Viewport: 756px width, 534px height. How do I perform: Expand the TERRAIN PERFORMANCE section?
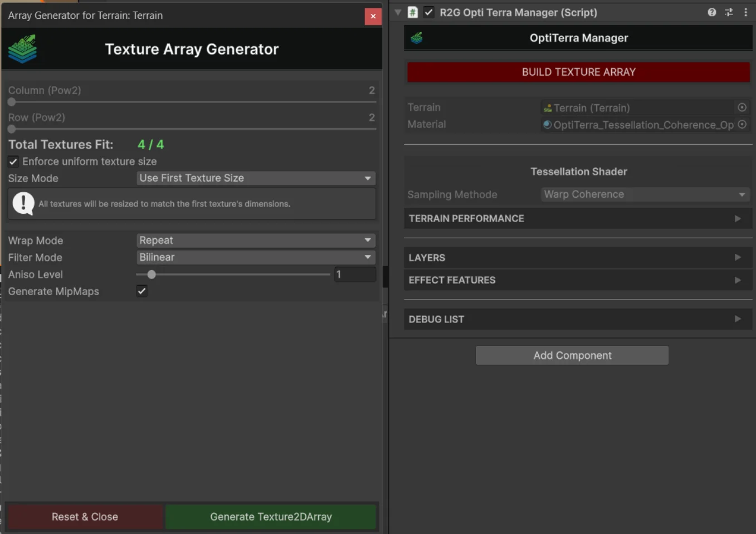(578, 219)
